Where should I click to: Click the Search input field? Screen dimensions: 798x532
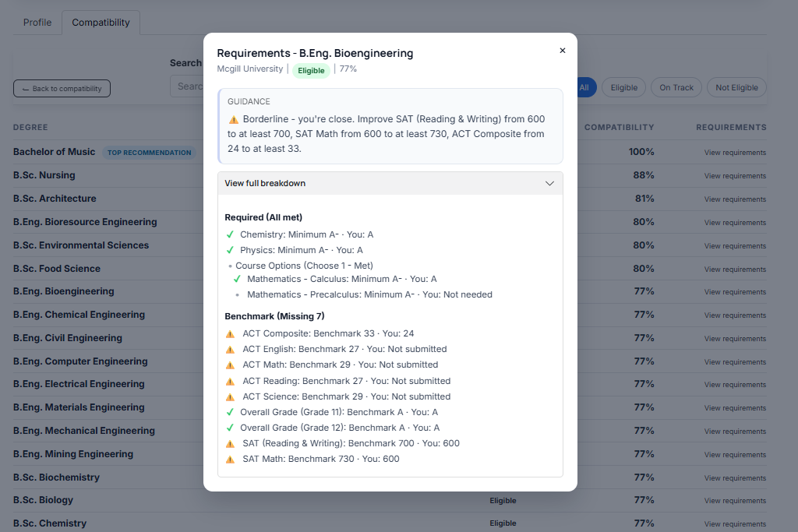click(187, 86)
